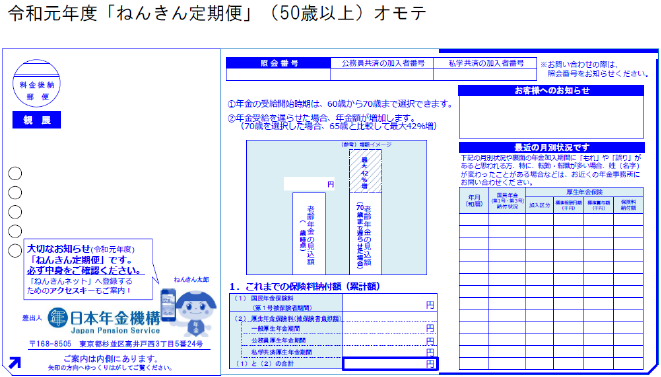
Task: Click the hatched 最大42%増 block in the chart
Action: tap(365, 171)
